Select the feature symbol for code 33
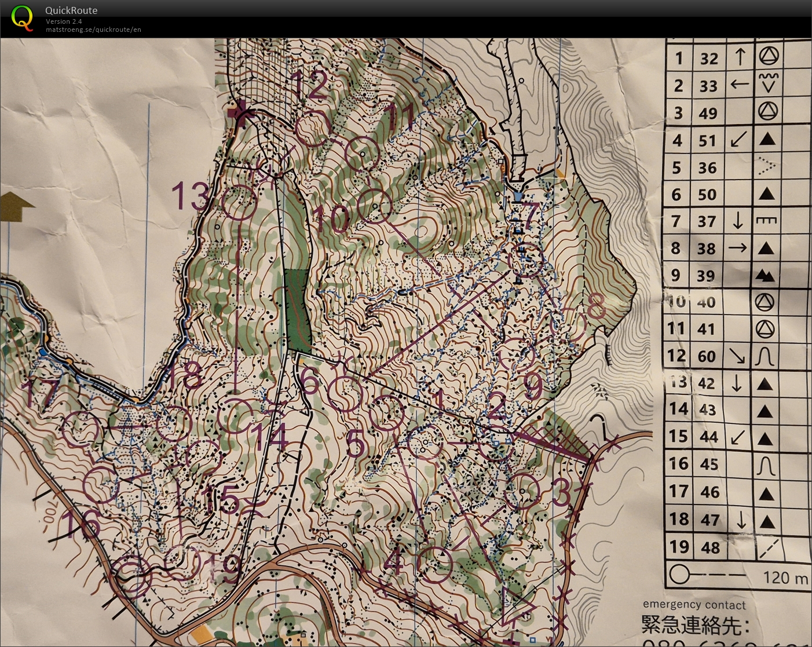Image resolution: width=812 pixels, height=647 pixels. click(768, 84)
